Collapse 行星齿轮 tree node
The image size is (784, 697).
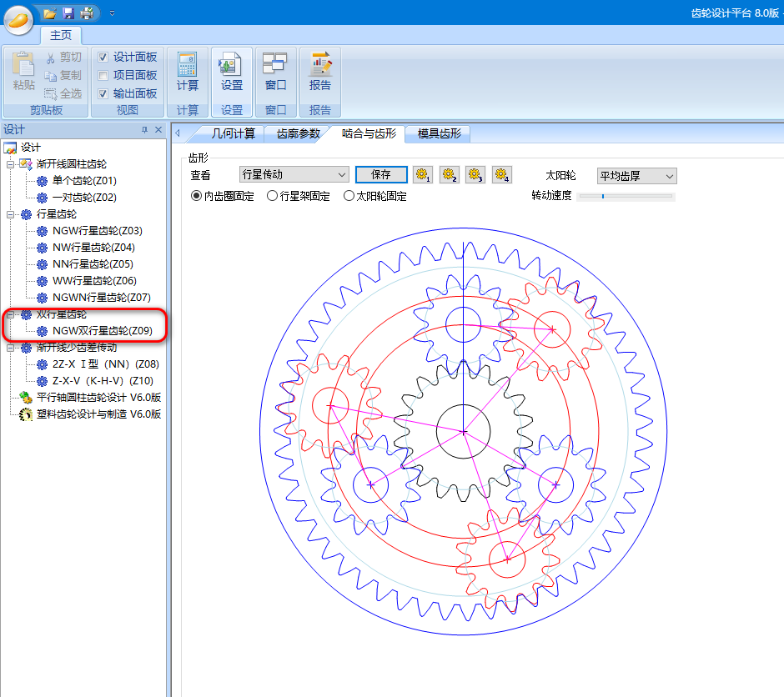tap(10, 214)
